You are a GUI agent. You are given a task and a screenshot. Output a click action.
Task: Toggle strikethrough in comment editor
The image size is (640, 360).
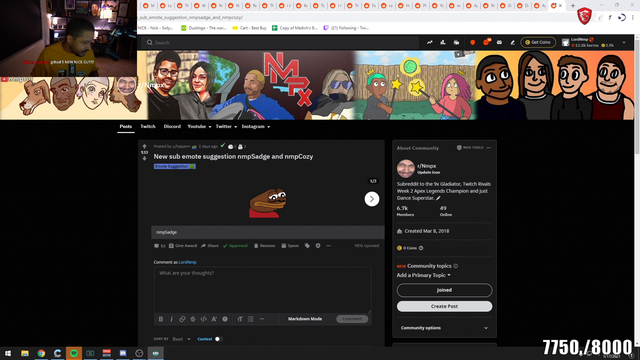pyautogui.click(x=193, y=319)
